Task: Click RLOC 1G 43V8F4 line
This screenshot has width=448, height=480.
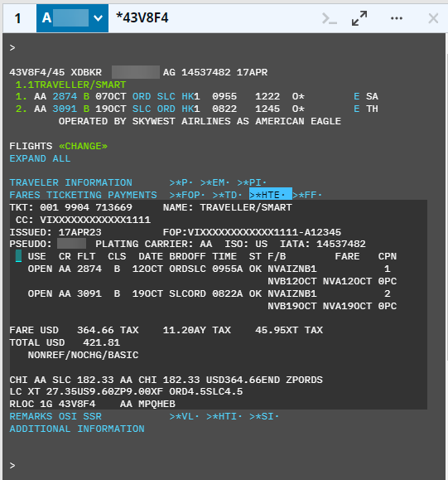Action: (53, 404)
